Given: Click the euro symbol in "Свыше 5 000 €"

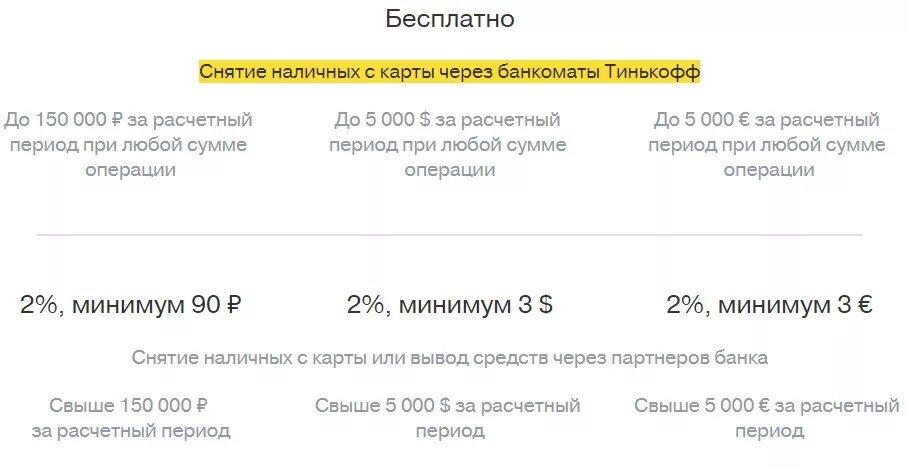Looking at the screenshot, I should click(x=763, y=405).
